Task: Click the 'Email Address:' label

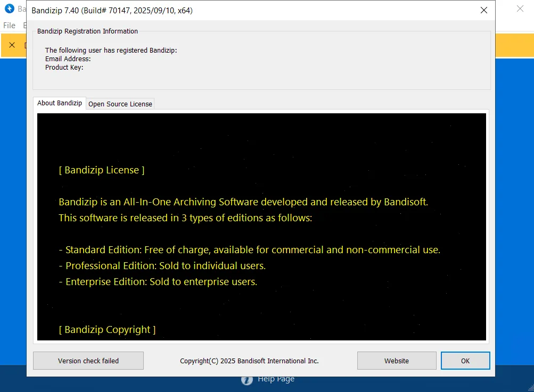Action: click(x=68, y=59)
